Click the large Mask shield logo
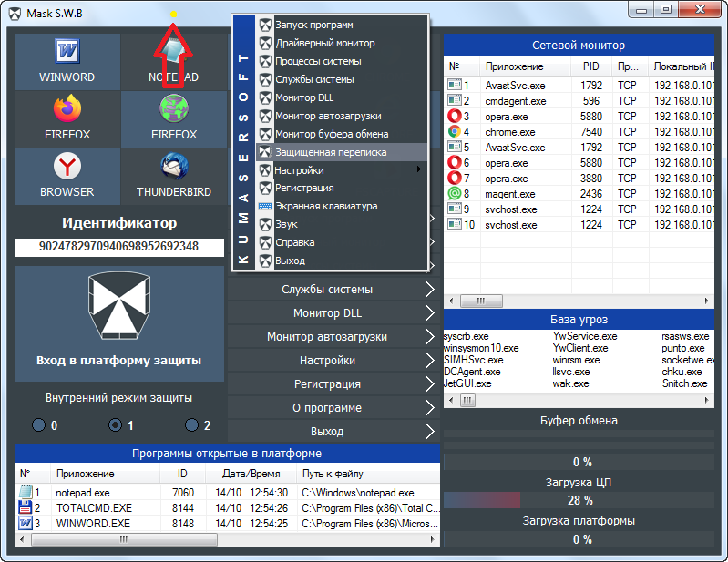This screenshot has width=728, height=562. pyautogui.click(x=119, y=306)
